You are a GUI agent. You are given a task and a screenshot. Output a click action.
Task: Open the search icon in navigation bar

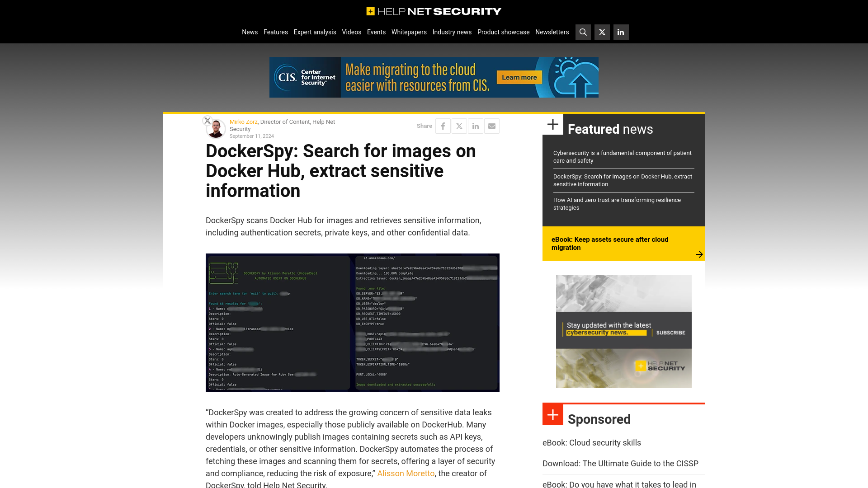pyautogui.click(x=583, y=32)
